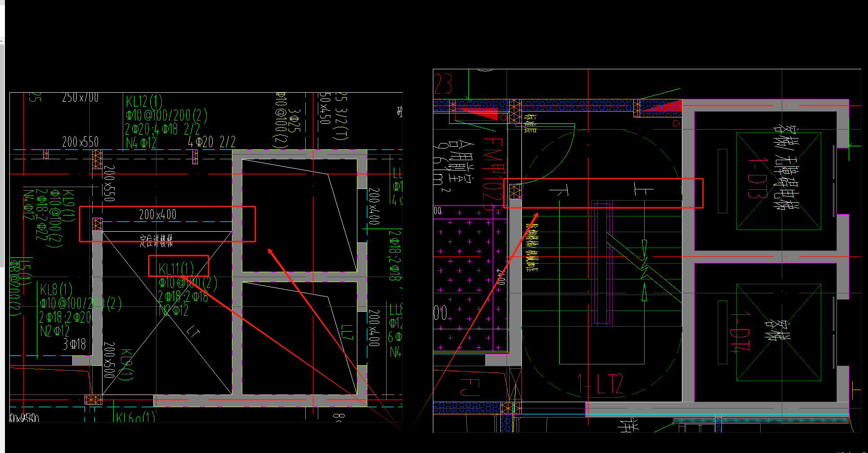Click the yellow 3Φ18 rebar text
The height and width of the screenshot is (453, 868).
(75, 345)
